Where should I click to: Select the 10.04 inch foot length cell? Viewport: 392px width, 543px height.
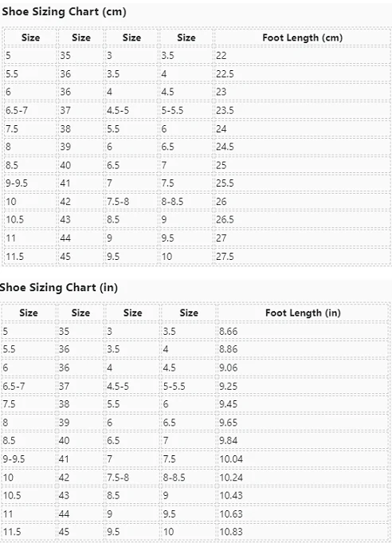coord(231,458)
